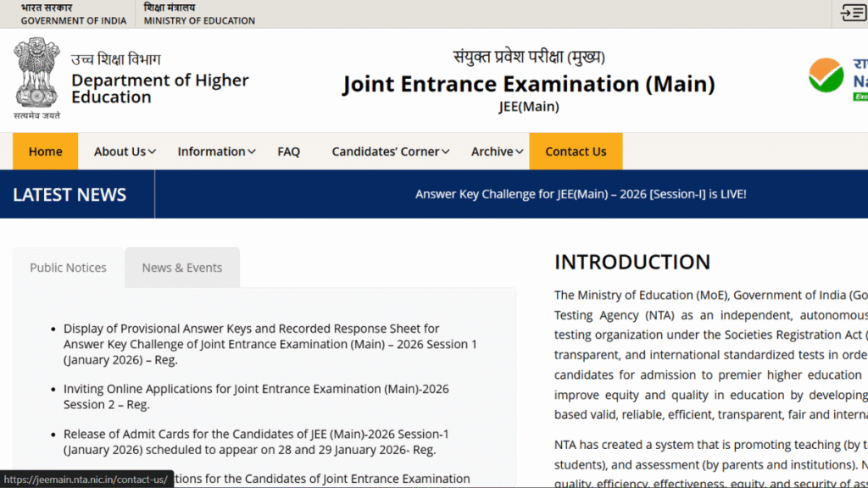Expand the About Us dropdown menu
The image size is (868, 488).
(x=125, y=152)
